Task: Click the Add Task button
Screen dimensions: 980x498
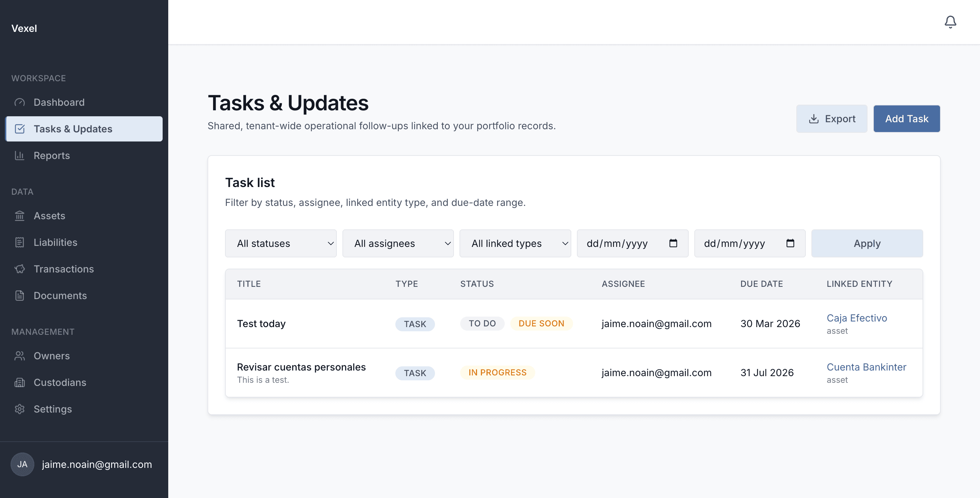Action: (907, 118)
